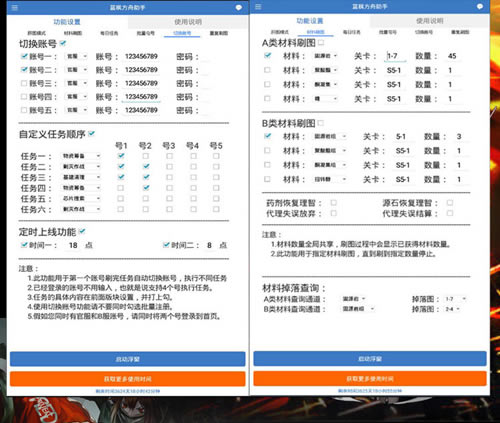Screen dimensions: 500x423
Task: Open 账号一 server dropdown
Action: [x=76, y=56]
